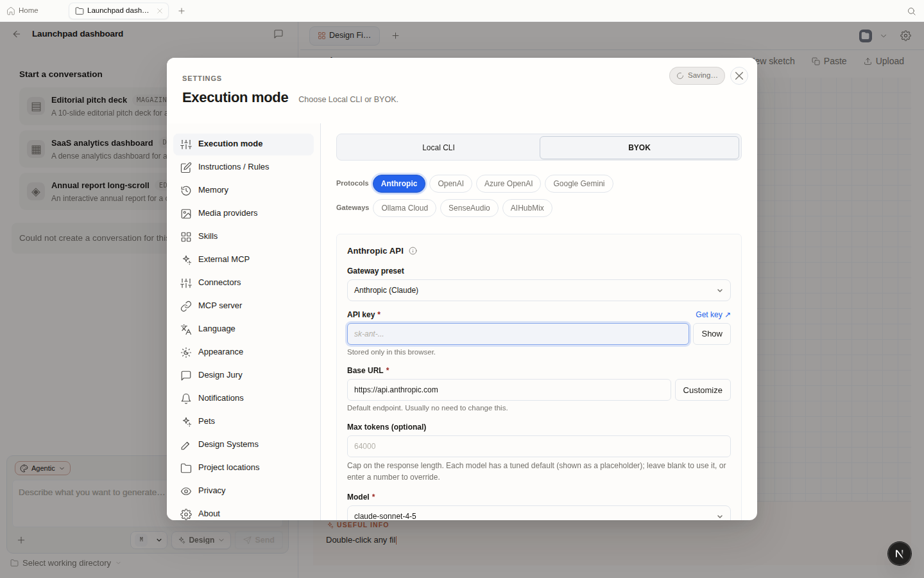This screenshot has width=924, height=578.
Task: Click the Language translate icon
Action: click(x=186, y=329)
